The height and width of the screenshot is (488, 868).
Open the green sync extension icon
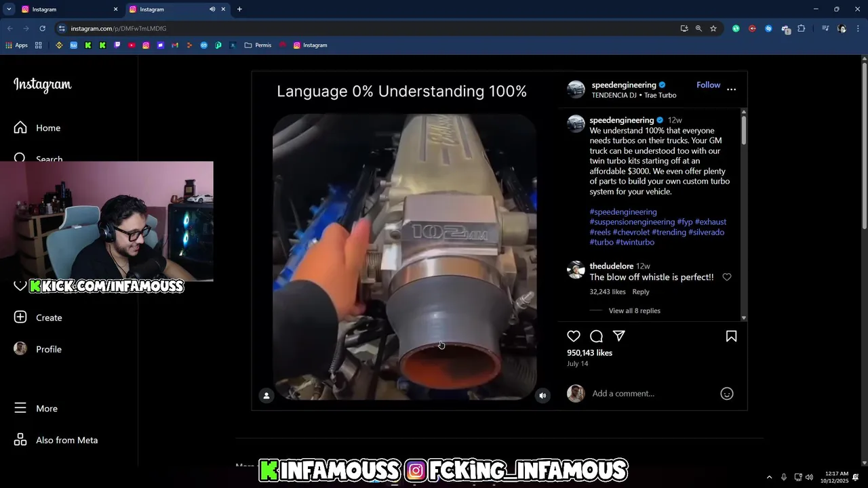coord(736,28)
